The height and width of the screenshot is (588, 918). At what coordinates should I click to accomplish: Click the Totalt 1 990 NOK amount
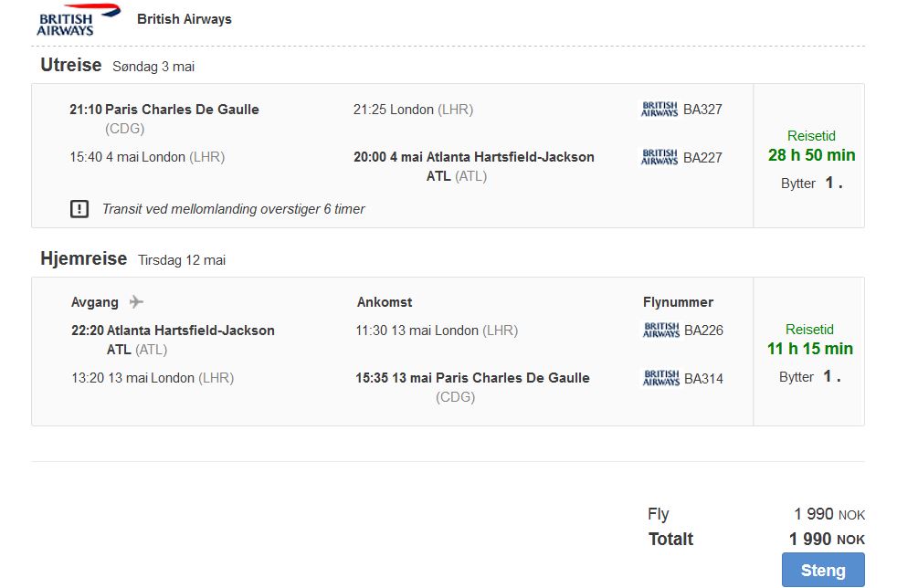click(x=827, y=539)
